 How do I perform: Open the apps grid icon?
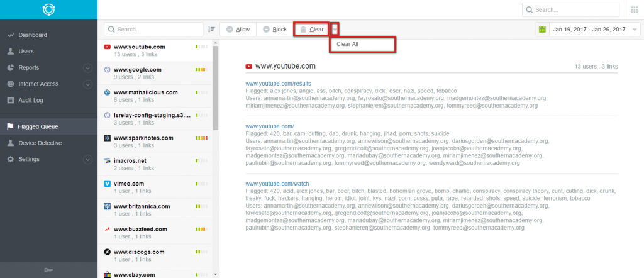634,9
